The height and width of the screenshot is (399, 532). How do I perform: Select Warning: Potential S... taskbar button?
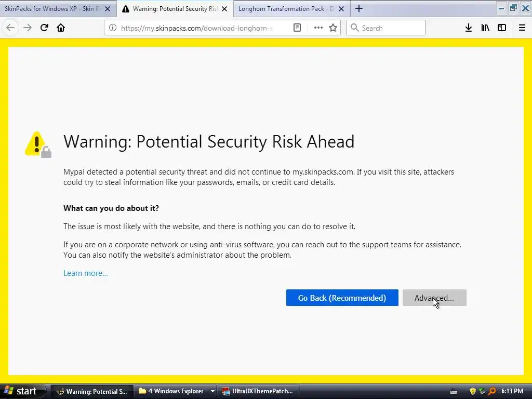click(x=91, y=391)
